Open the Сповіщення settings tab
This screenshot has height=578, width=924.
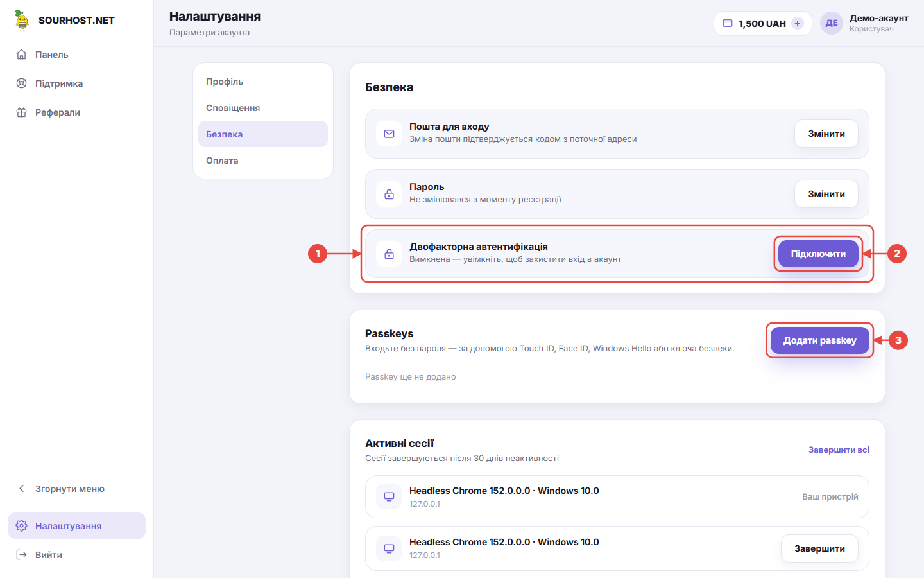[263, 108]
